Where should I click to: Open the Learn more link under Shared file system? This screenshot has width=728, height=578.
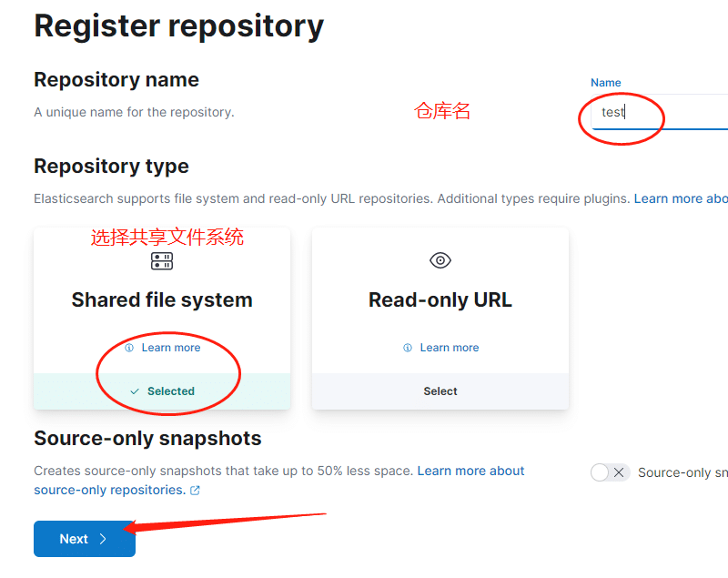[171, 347]
